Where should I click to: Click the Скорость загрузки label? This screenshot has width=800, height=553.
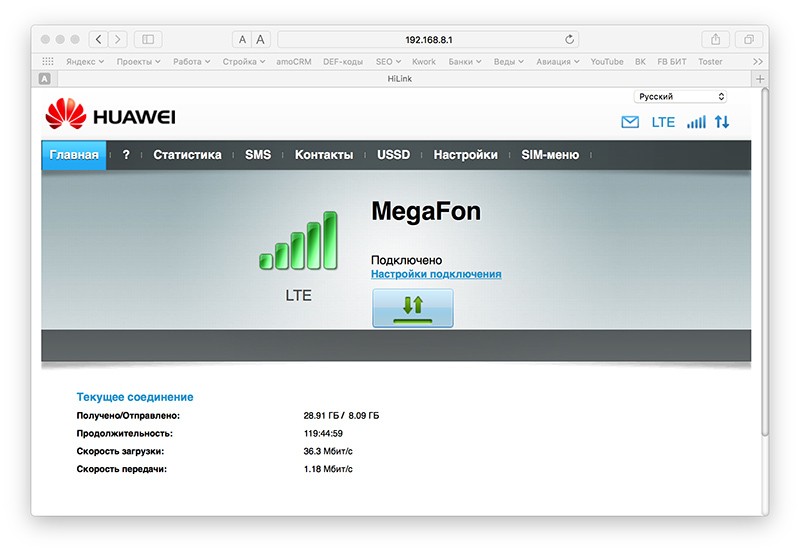click(120, 451)
